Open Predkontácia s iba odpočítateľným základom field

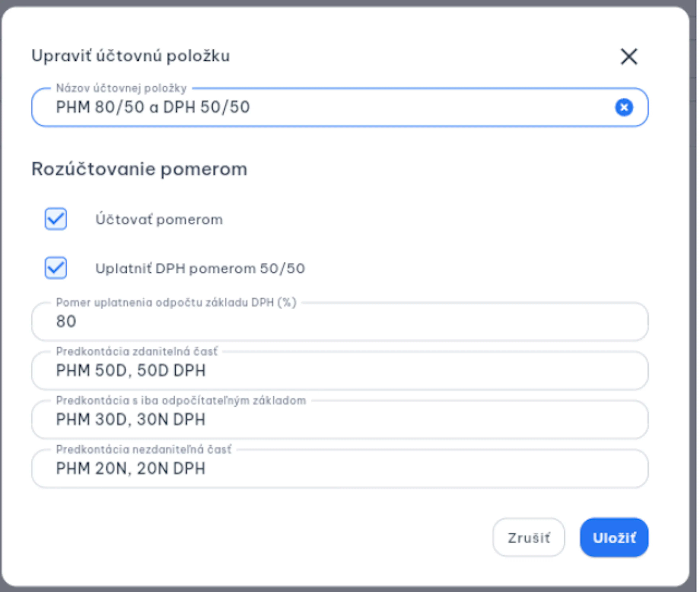point(340,420)
